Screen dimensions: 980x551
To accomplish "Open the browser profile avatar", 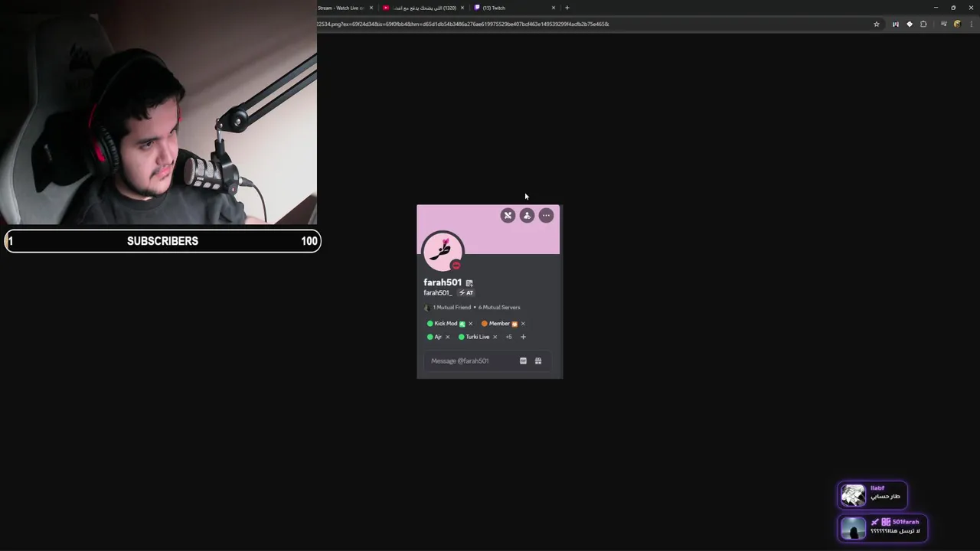I will tap(957, 24).
